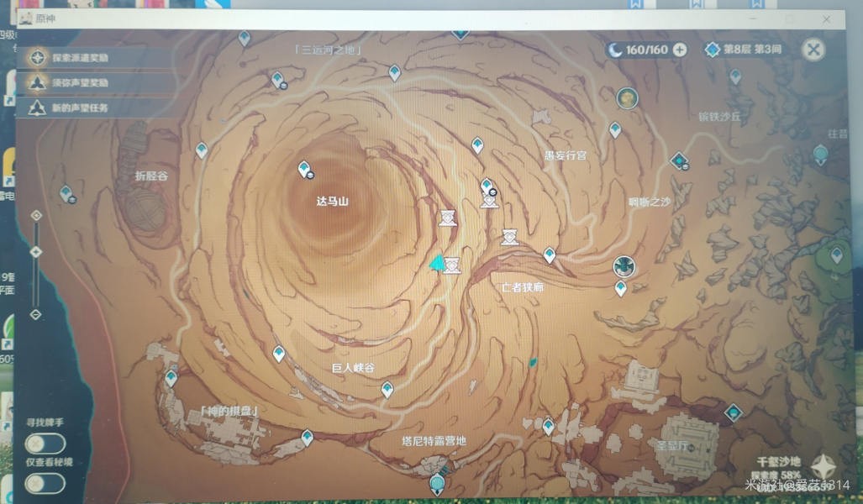Select the waypoint directly left of 愚妄行宫 label
Viewport: 863px width, 504px height.
pos(478,145)
